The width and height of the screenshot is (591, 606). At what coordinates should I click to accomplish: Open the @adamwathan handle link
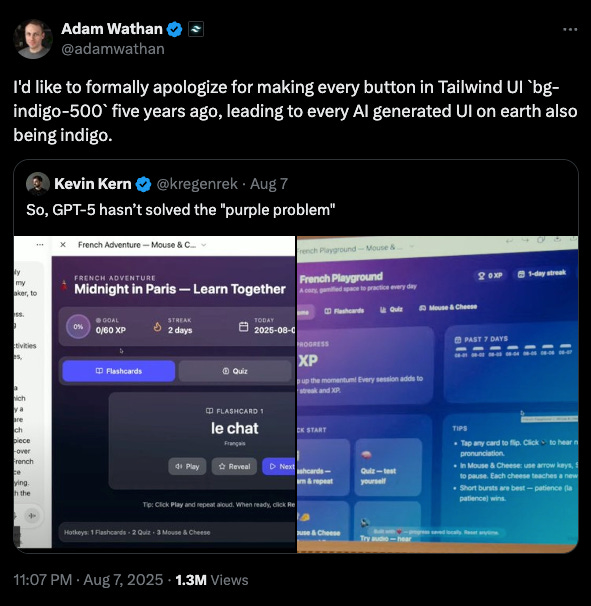[x=113, y=49]
